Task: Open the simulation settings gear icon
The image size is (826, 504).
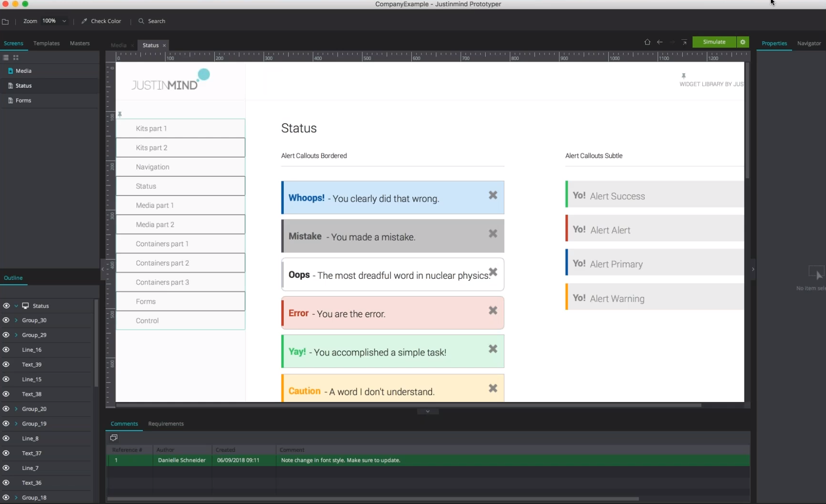Action: coord(743,42)
